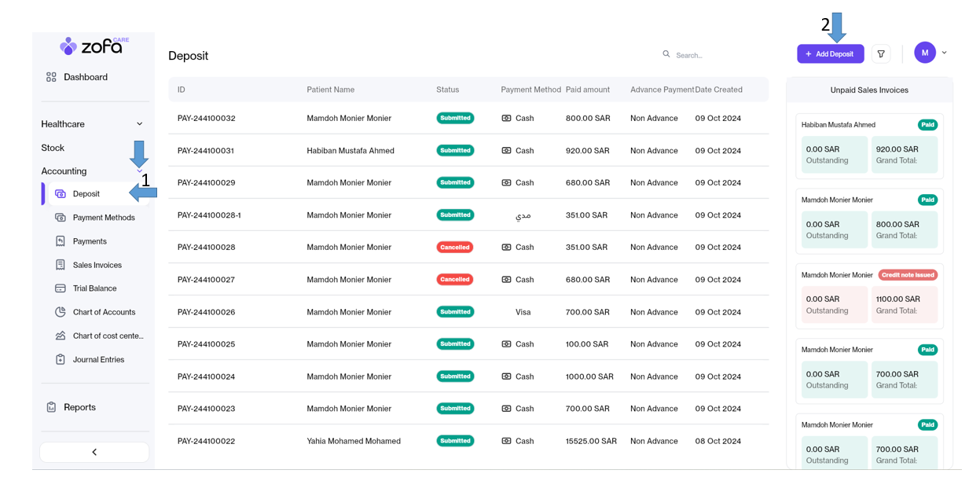Click the Payment Methods sidebar icon
The width and height of the screenshot is (980, 503).
coord(61,218)
